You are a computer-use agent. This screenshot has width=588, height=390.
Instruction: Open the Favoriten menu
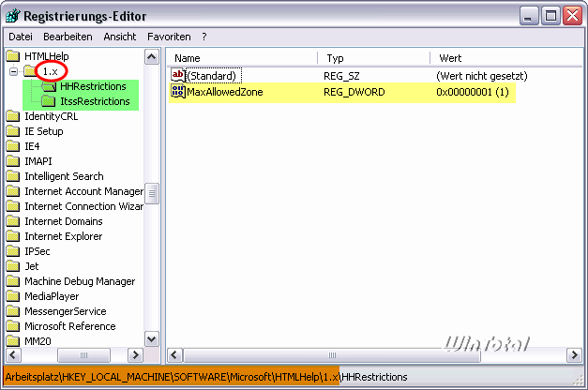click(169, 37)
